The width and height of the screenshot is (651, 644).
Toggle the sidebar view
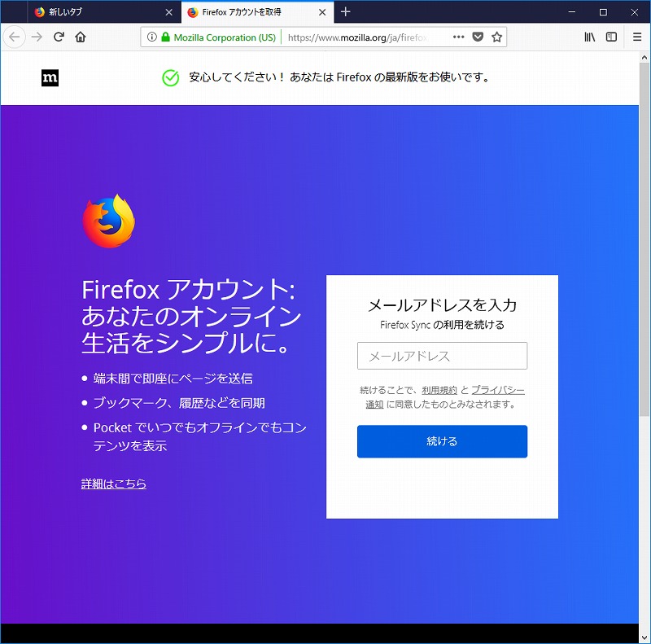(x=611, y=37)
